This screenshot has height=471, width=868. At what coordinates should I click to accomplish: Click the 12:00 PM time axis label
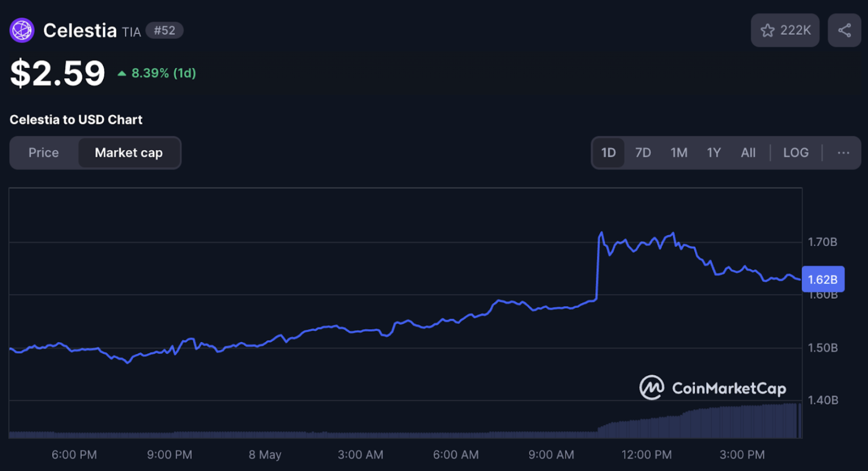(646, 455)
